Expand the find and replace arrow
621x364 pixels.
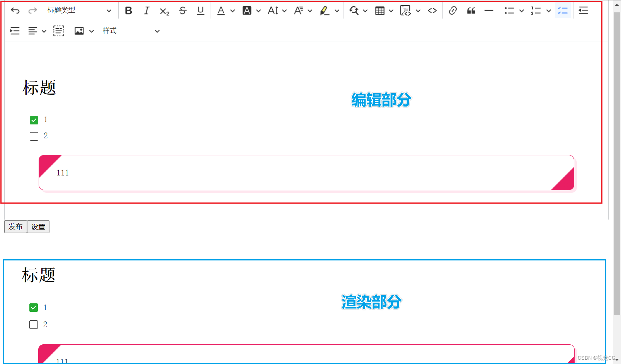pos(365,11)
